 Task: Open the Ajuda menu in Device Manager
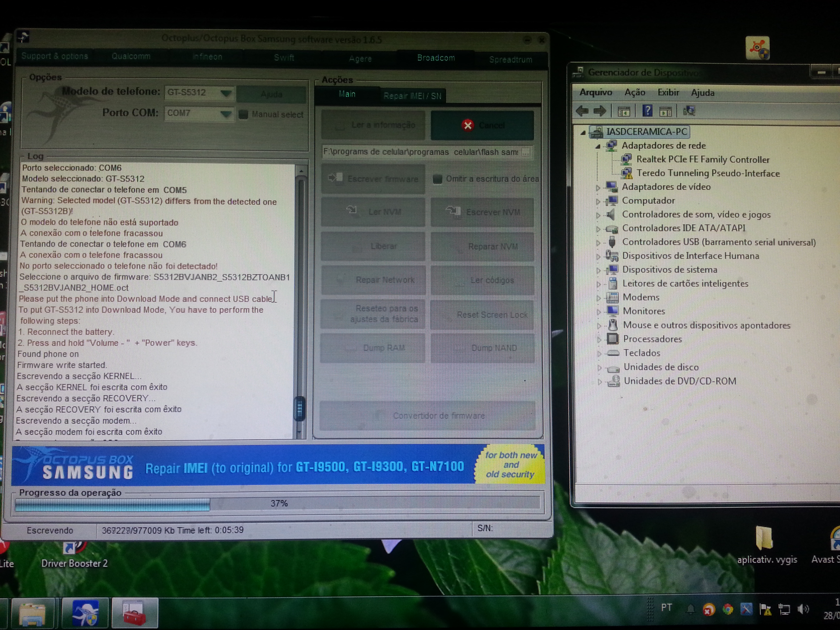703,93
